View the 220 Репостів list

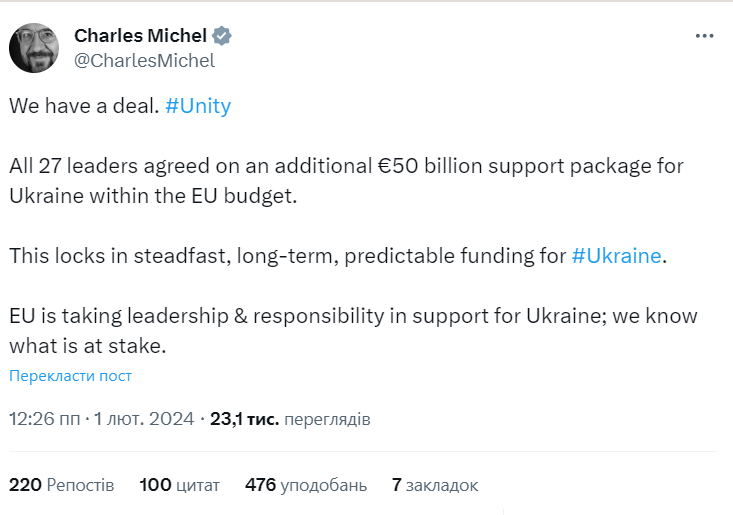62,485
